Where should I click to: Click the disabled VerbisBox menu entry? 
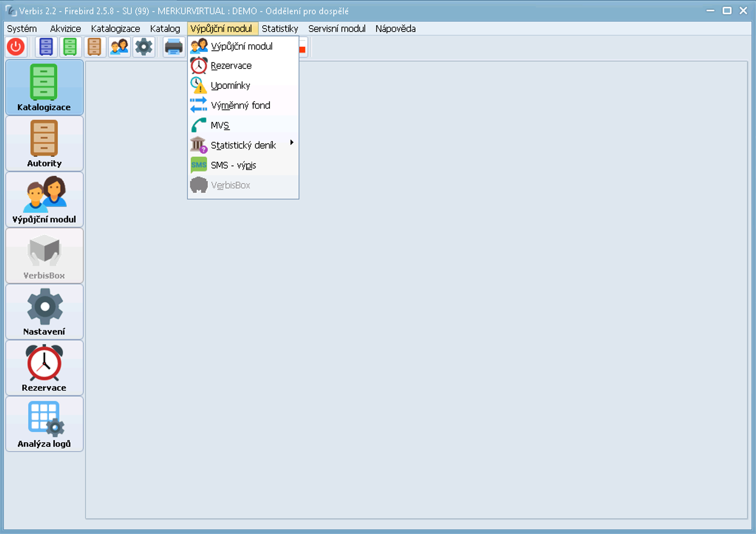coord(243,185)
